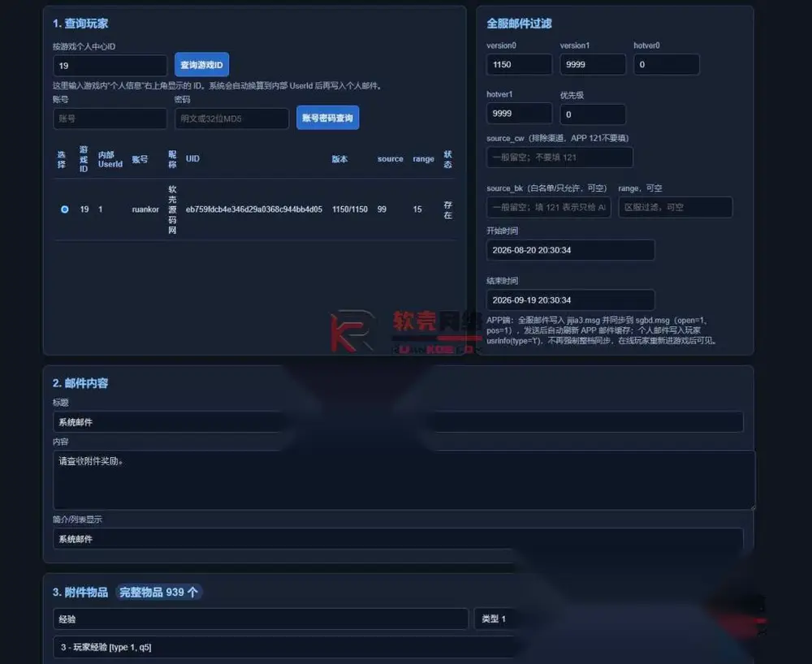Click the hotver0 input field
The image size is (812, 664).
coord(667,64)
